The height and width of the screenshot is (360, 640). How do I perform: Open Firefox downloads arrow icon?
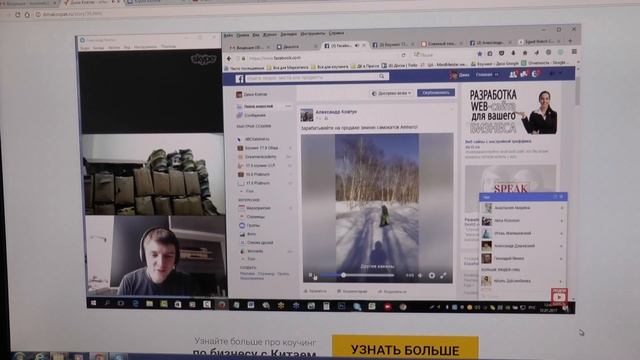[x=513, y=53]
